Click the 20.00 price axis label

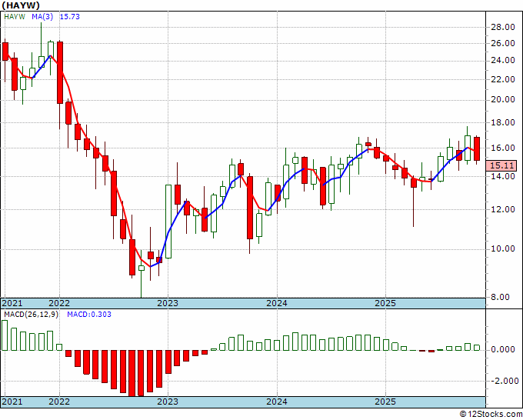pos(503,100)
